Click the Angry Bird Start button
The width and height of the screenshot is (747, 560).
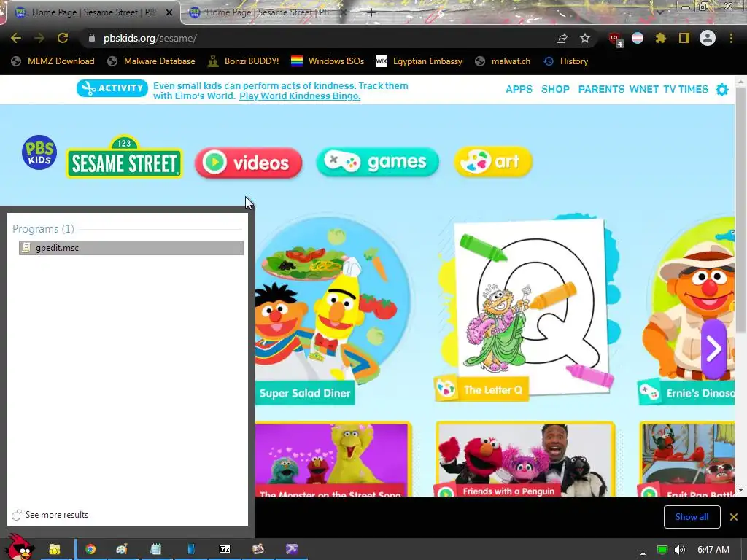pos(20,548)
